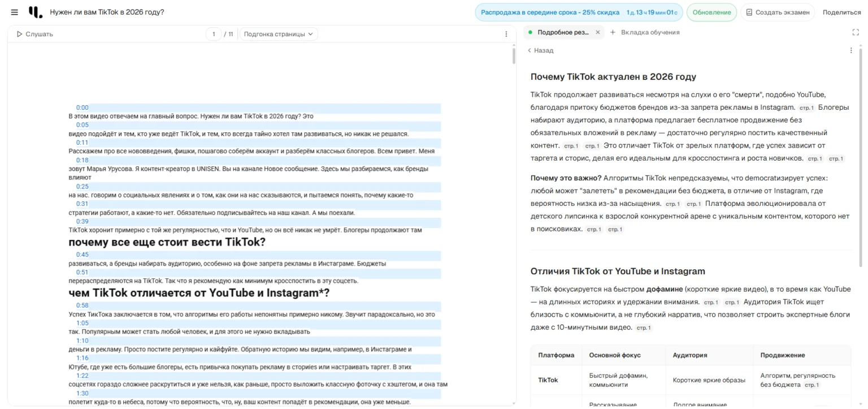868x409 pixels.
Task: Jump to the 0:00 timestamp in the transcript
Action: pos(82,107)
